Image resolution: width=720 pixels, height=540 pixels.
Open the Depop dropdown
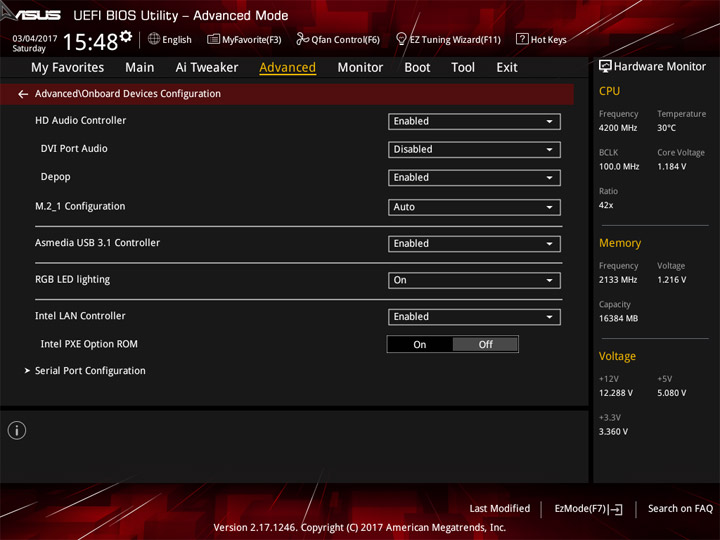click(x=474, y=178)
